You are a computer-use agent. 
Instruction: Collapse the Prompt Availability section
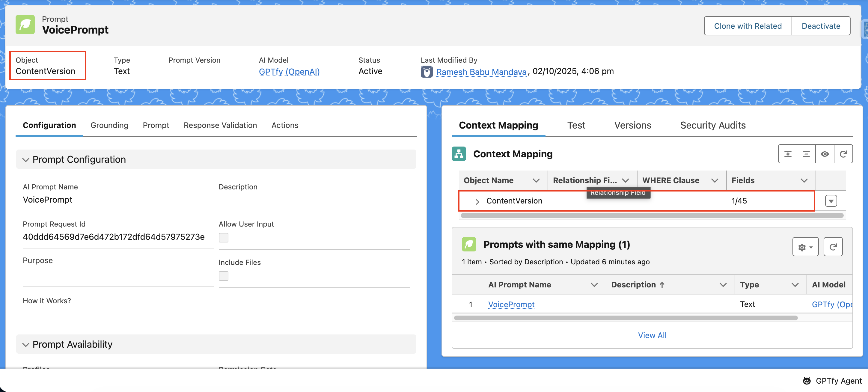(x=25, y=344)
